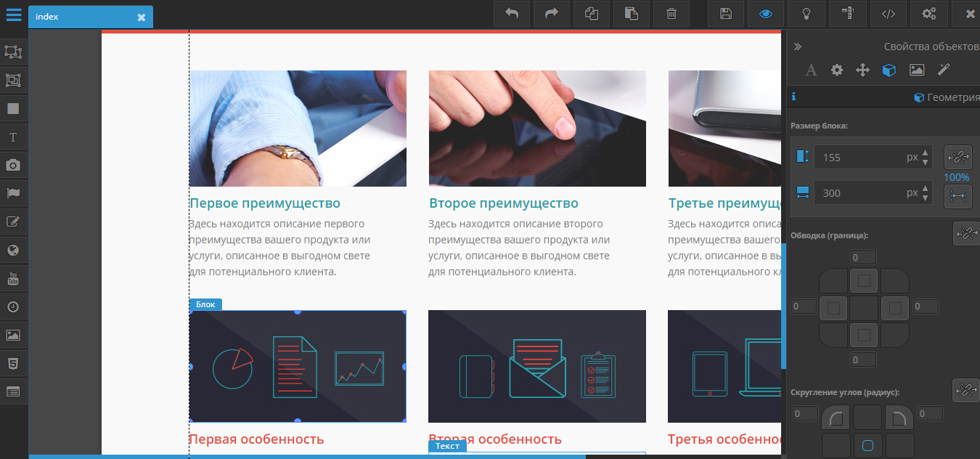Select the Текст label tag on canvas
This screenshot has height=459, width=980.
447,445
